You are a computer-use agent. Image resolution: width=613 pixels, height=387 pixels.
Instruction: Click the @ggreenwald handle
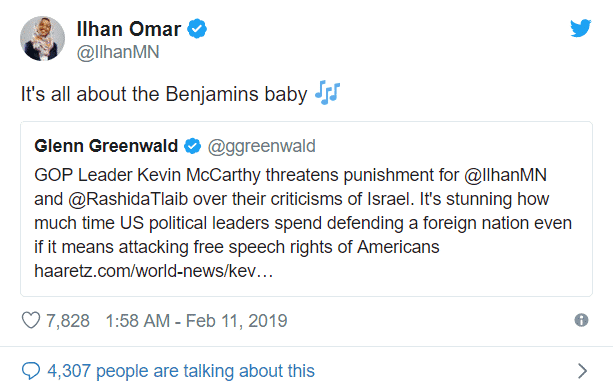tap(262, 146)
